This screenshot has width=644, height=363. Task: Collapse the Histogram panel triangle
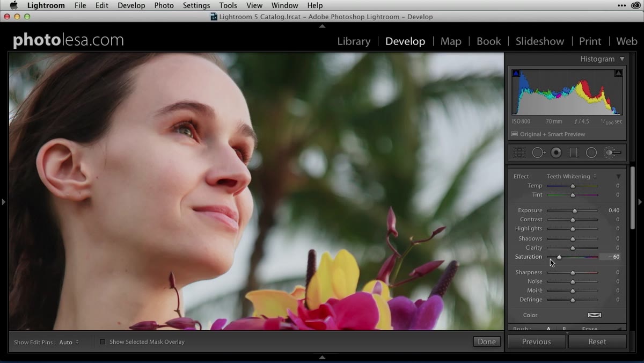pyautogui.click(x=622, y=59)
